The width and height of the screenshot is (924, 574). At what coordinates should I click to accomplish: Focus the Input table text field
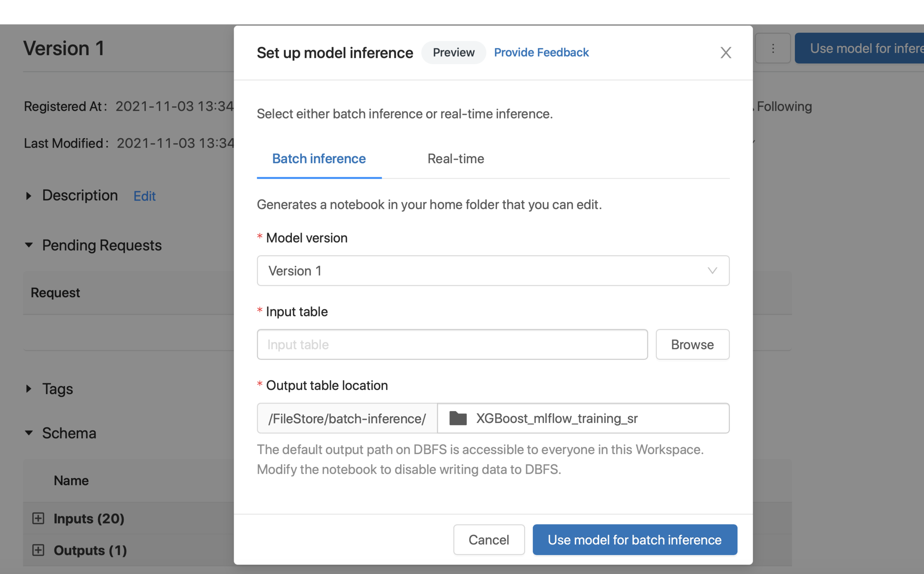(x=452, y=344)
